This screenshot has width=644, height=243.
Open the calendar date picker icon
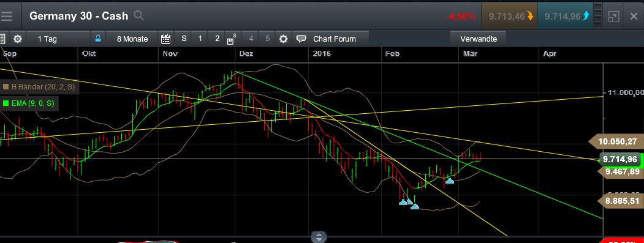pyautogui.click(x=165, y=39)
